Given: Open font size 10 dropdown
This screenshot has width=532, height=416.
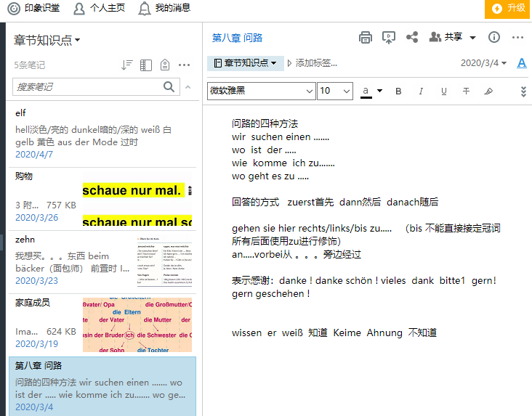Looking at the screenshot, I should point(335,91).
